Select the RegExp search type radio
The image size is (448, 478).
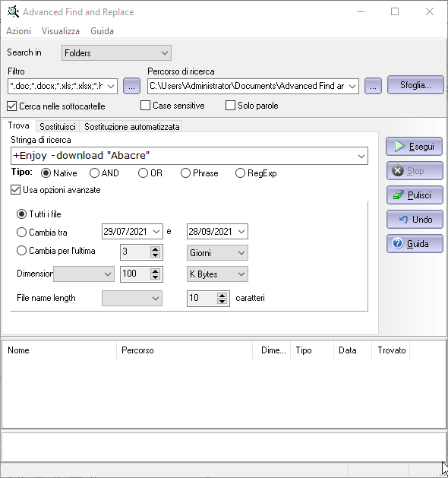click(240, 173)
